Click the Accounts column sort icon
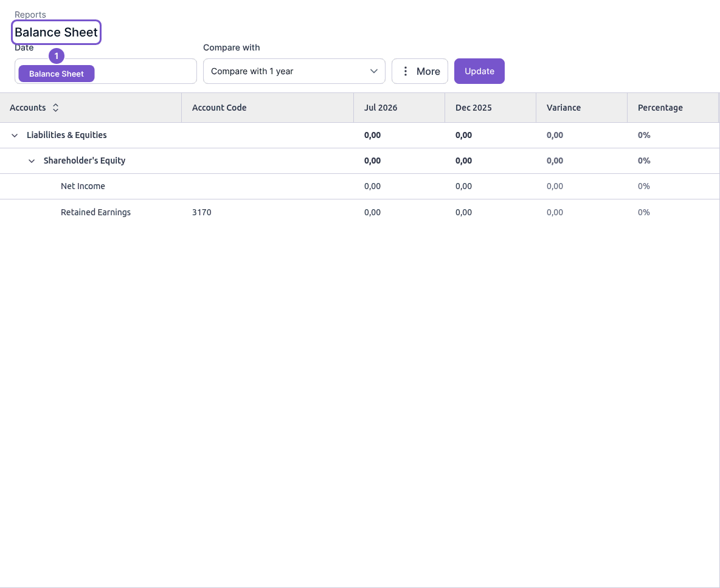The height and width of the screenshot is (588, 720). pyautogui.click(x=55, y=108)
